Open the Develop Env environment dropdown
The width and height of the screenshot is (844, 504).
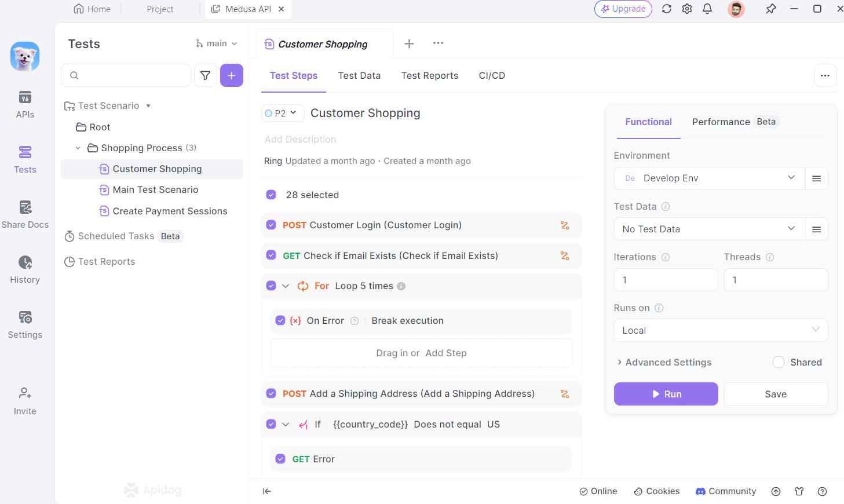pyautogui.click(x=709, y=178)
